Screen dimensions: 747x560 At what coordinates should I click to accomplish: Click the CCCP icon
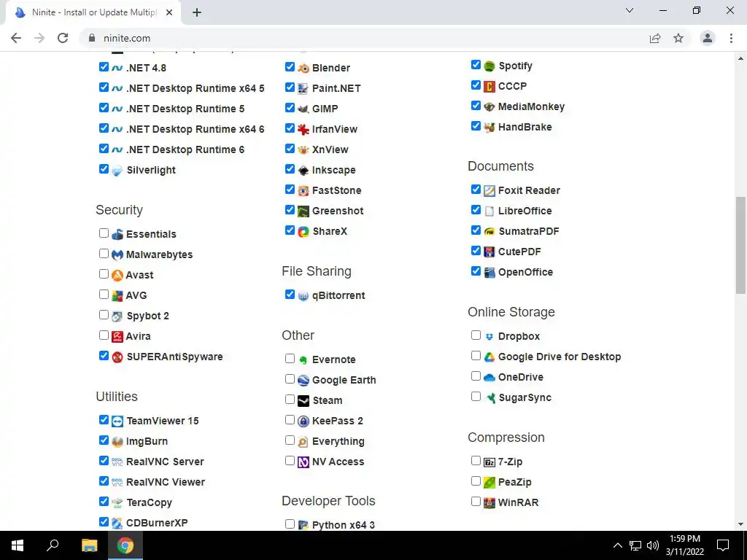pyautogui.click(x=489, y=87)
